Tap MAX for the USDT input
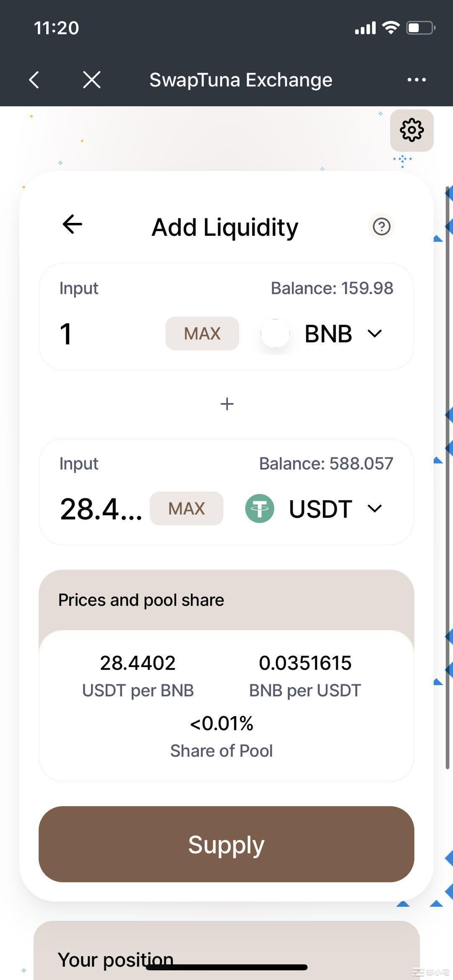 pyautogui.click(x=187, y=508)
